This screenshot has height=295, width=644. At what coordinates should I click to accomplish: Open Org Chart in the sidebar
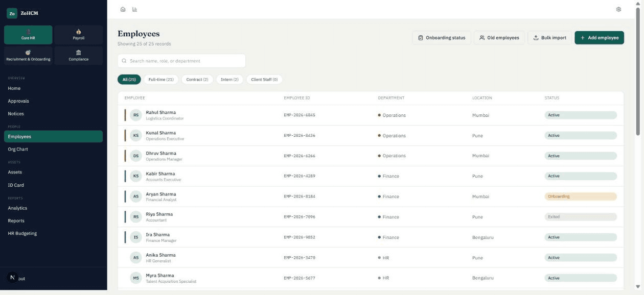53,149
